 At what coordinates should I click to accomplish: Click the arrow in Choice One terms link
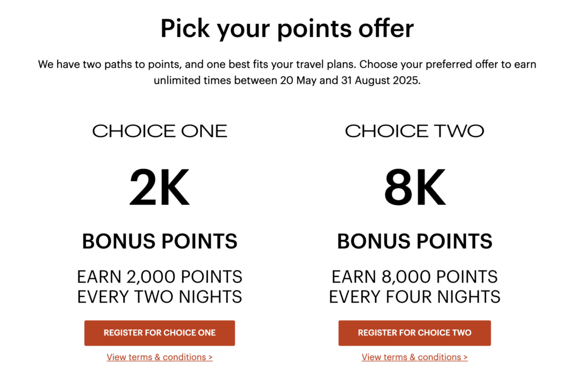[211, 358]
